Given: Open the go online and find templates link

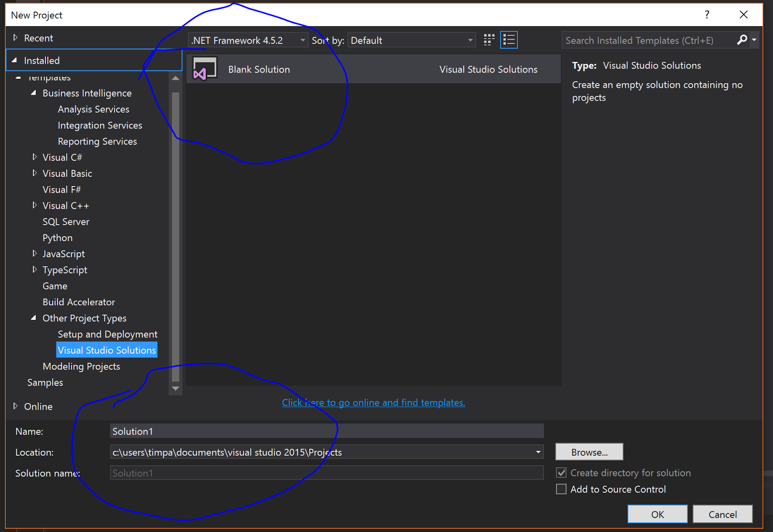Looking at the screenshot, I should (373, 403).
